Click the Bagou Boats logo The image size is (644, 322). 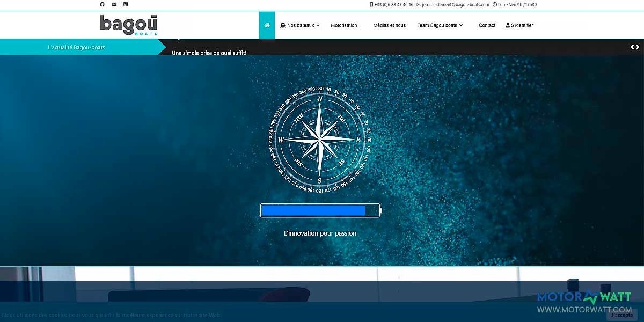point(128,25)
